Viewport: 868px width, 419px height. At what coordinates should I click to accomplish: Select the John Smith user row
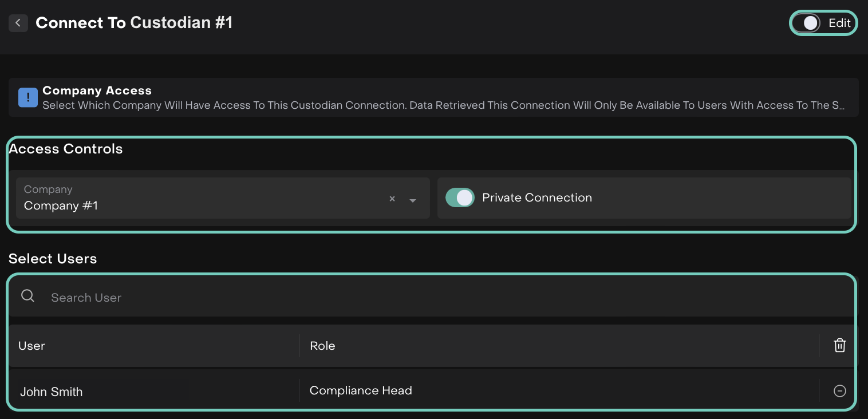pos(52,392)
